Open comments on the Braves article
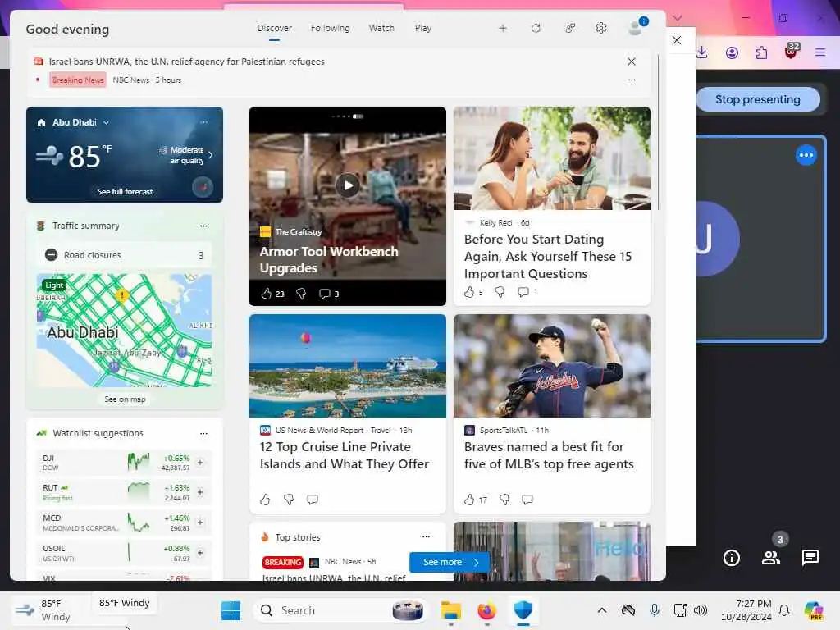Screen dimensions: 840x630 tap(527, 500)
